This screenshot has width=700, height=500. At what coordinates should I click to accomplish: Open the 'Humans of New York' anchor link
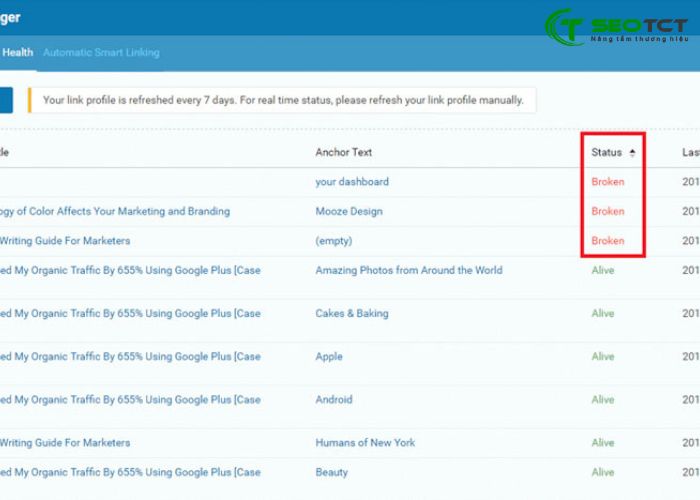point(365,443)
